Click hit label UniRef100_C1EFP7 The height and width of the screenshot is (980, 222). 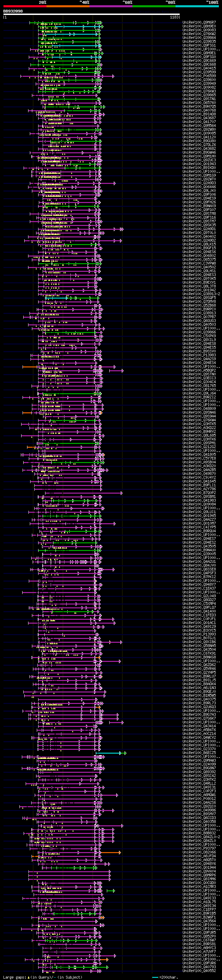coord(199,909)
